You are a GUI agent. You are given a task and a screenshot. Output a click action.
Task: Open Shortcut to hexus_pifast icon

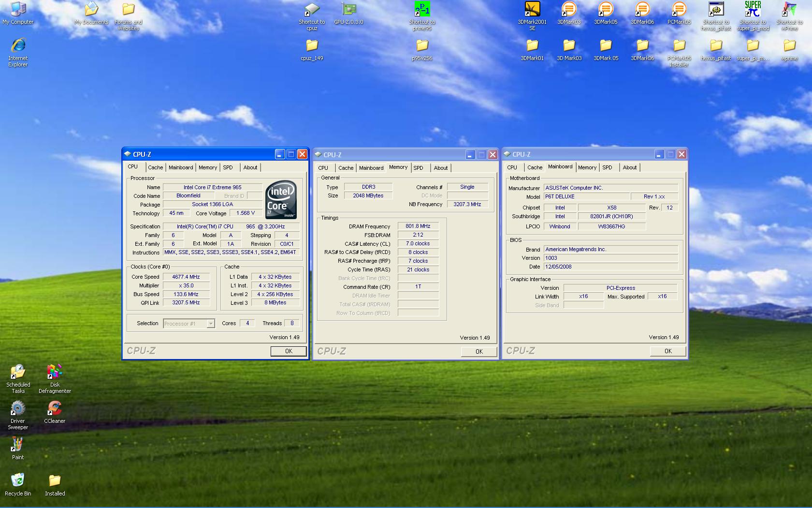pos(716,16)
